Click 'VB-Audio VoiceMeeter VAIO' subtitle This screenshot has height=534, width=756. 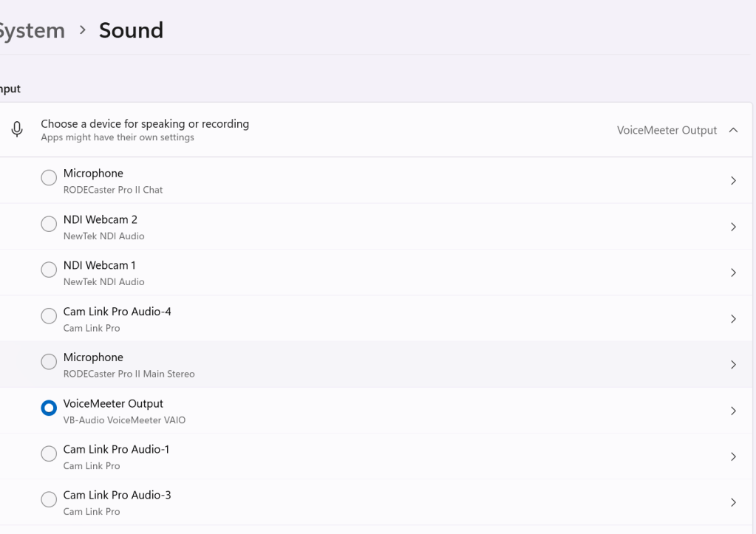click(x=124, y=420)
